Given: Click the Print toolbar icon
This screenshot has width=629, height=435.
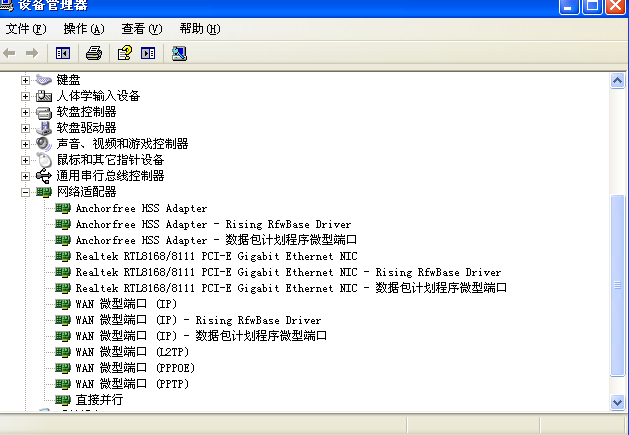Looking at the screenshot, I should 94,53.
